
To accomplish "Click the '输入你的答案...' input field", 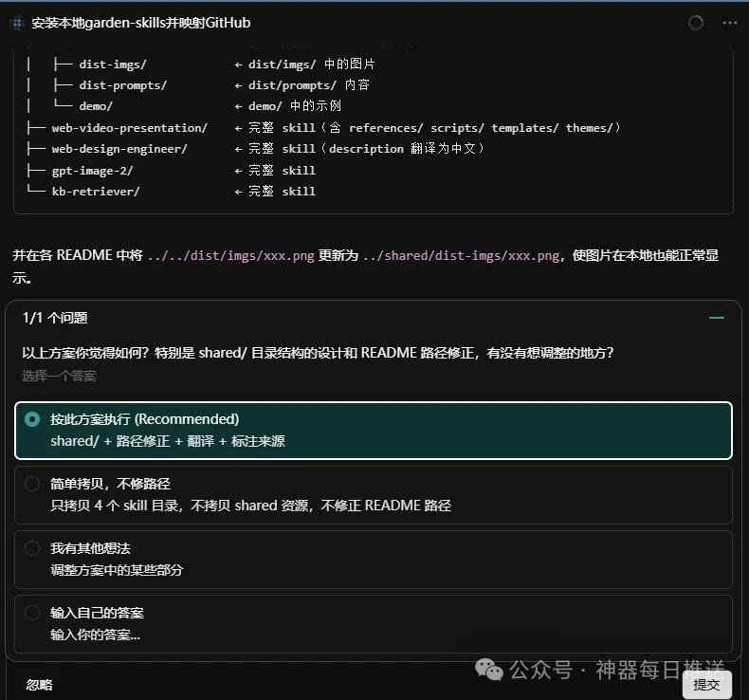I will [x=96, y=635].
